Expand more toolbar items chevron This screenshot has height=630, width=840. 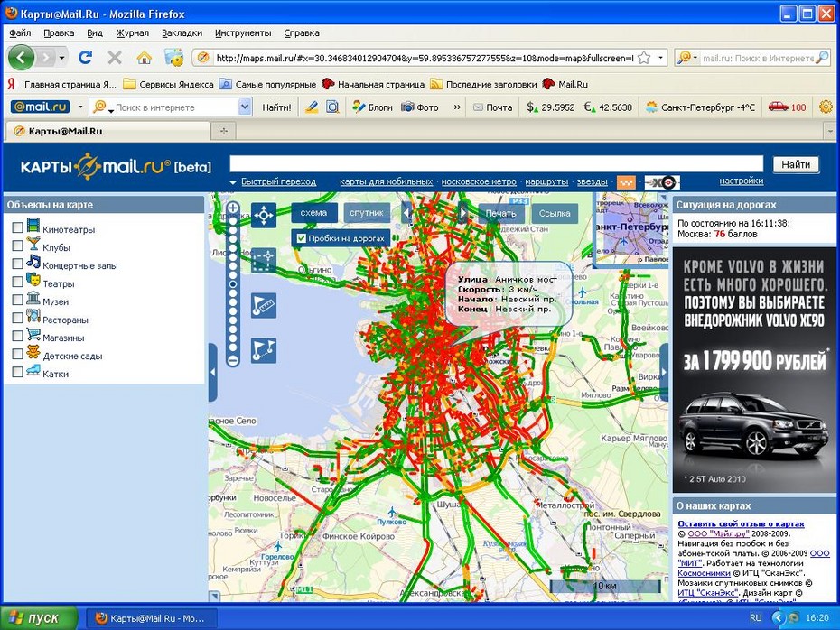[457, 107]
